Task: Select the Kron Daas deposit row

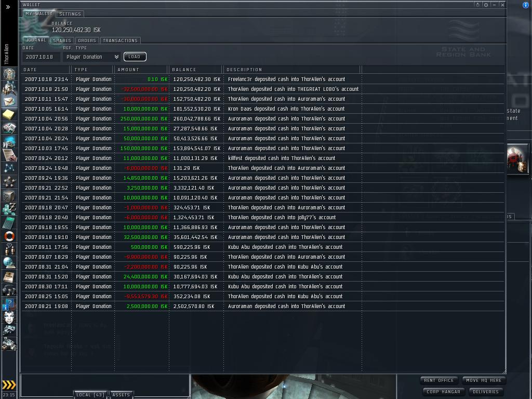Action: coord(263,109)
